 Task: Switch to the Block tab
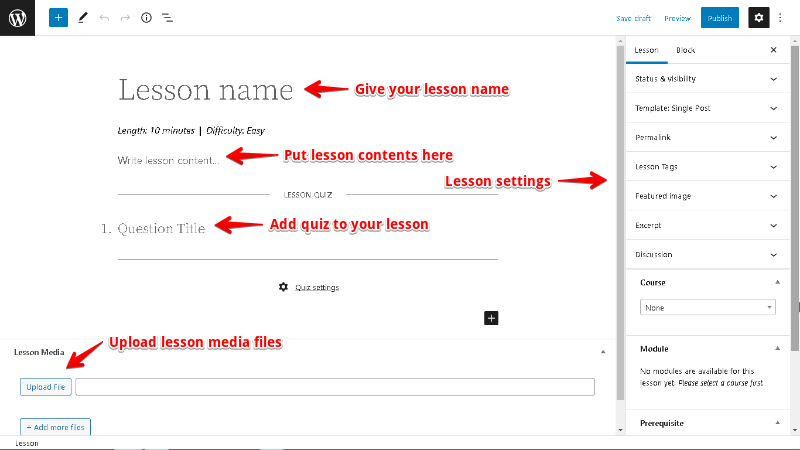685,50
